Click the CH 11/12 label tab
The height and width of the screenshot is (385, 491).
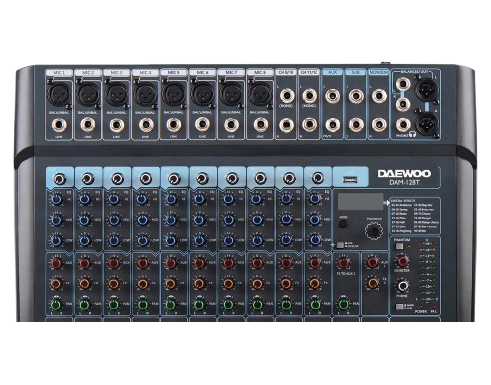click(309, 72)
